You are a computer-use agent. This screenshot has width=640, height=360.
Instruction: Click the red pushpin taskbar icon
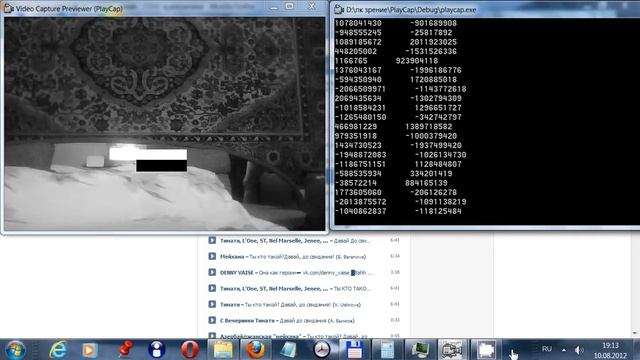click(x=126, y=349)
